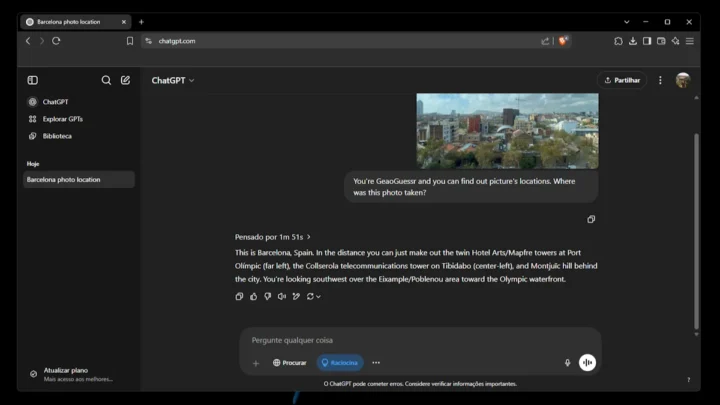Collapse the sidebar with the panel icon
Image resolution: width=720 pixels, height=405 pixels.
pyautogui.click(x=32, y=80)
